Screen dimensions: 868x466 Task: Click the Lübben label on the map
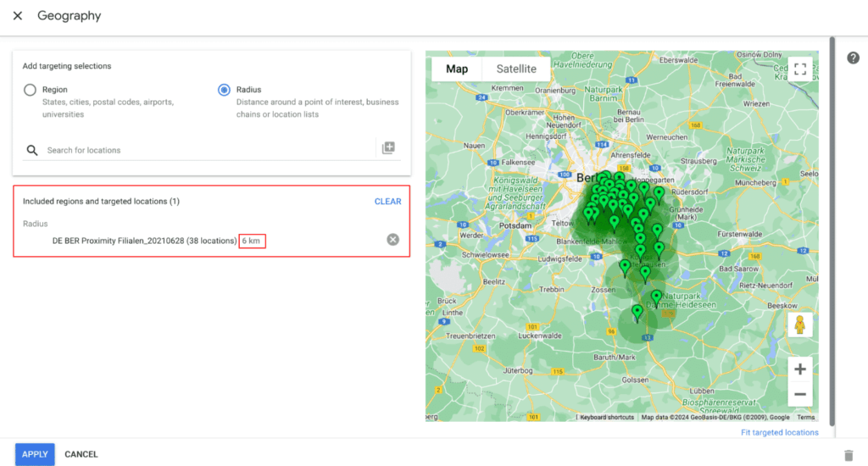pyautogui.click(x=702, y=391)
